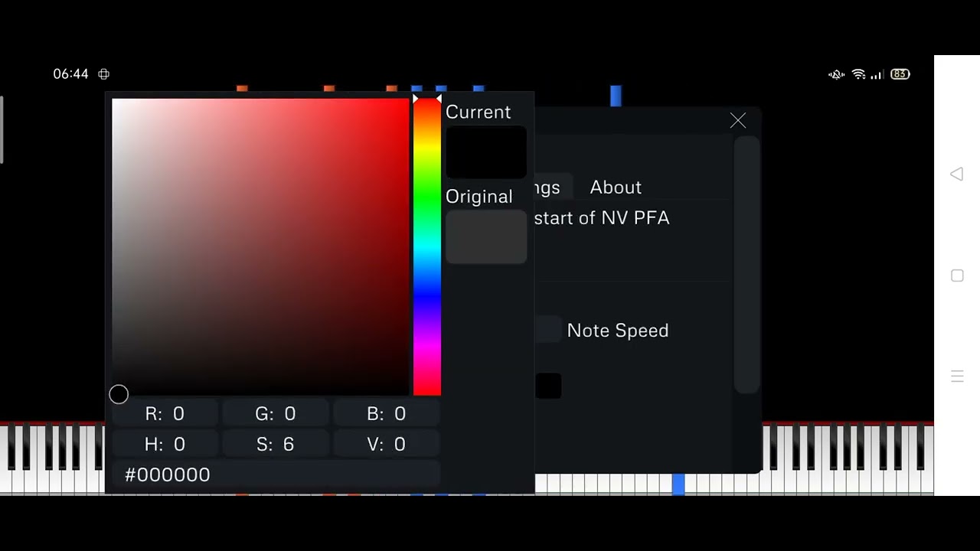Viewport: 980px width, 551px height.
Task: Play the highlighted blue piano key
Action: pos(678,484)
